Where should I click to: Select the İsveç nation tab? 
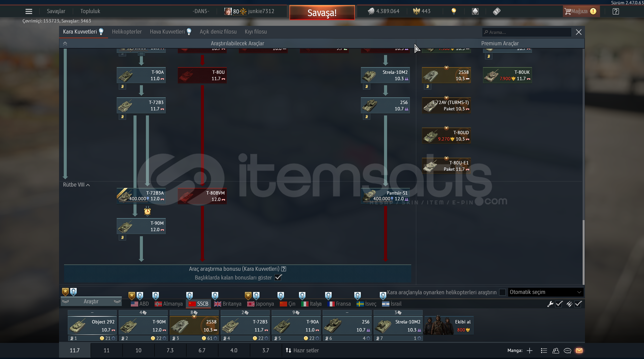(366, 304)
